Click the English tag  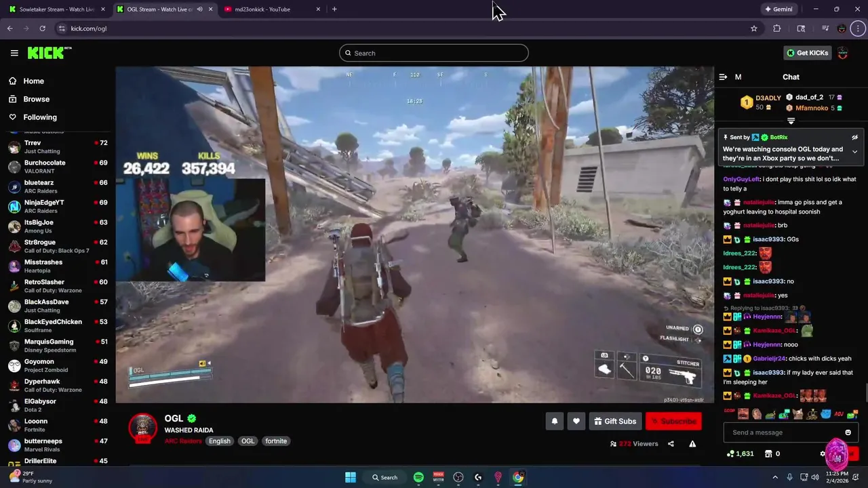[220, 441]
